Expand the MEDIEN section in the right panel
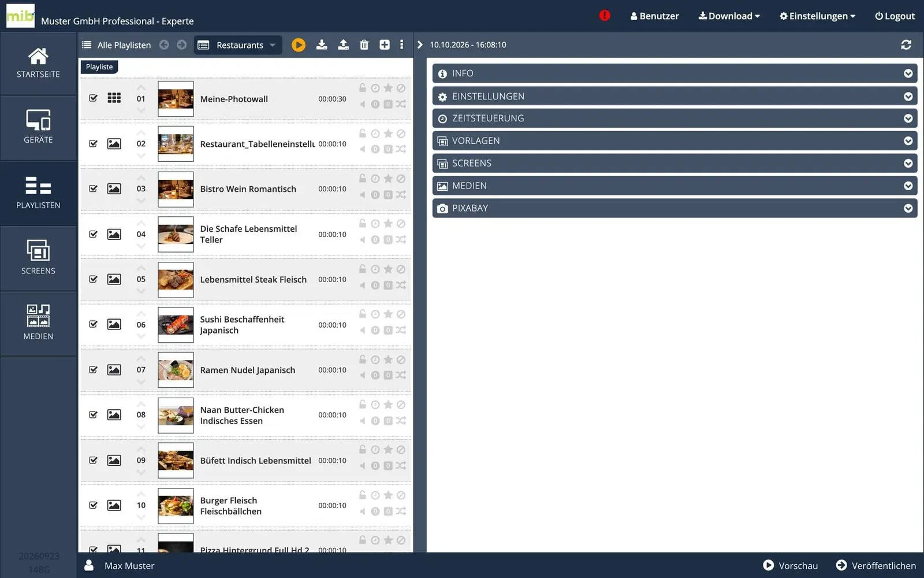The image size is (924, 578). (x=675, y=186)
